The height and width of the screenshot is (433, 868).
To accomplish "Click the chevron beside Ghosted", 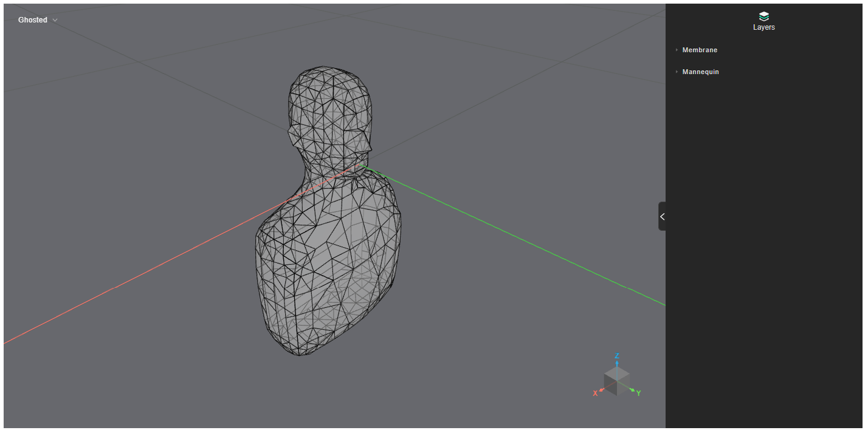I will click(x=55, y=20).
